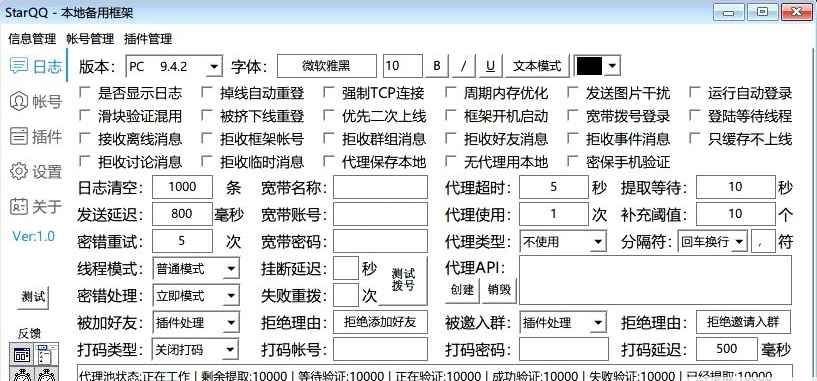Open the 关于 about panel in sidebar
817x381 pixels.
point(36,207)
